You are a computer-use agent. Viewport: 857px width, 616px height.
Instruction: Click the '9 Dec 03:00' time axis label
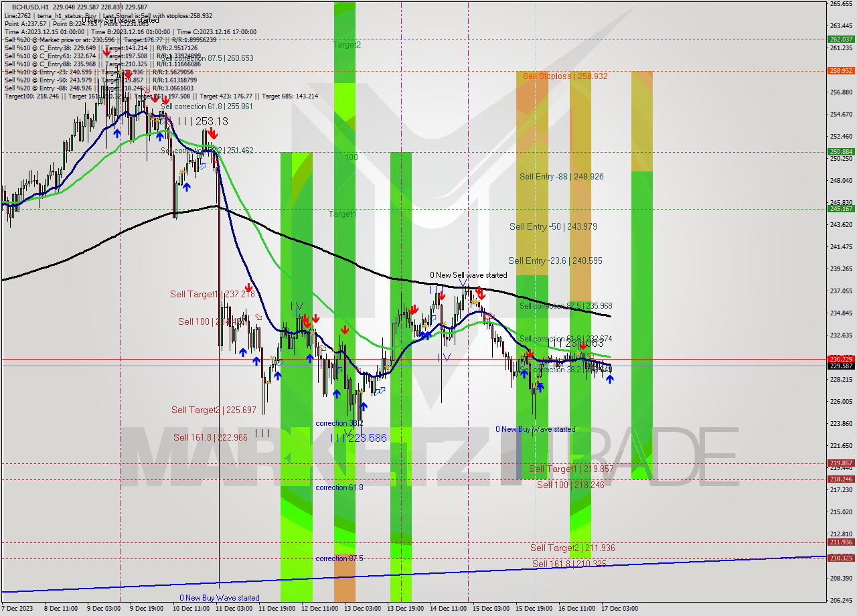(103, 609)
